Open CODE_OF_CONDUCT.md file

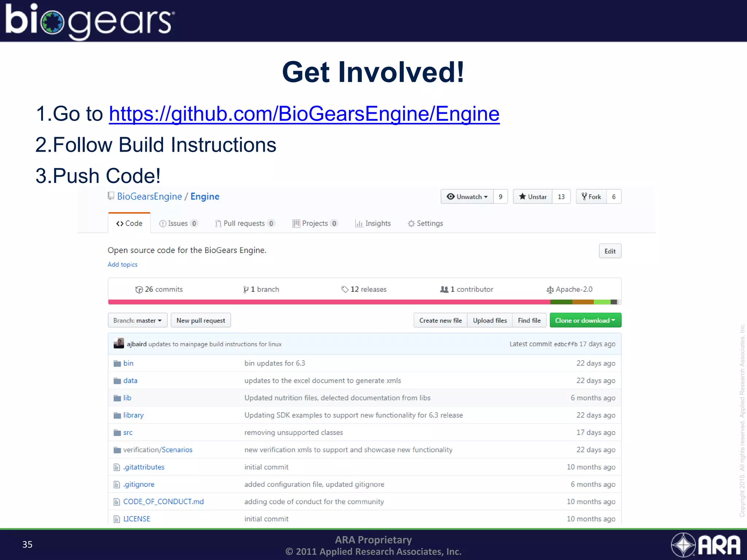tap(163, 501)
